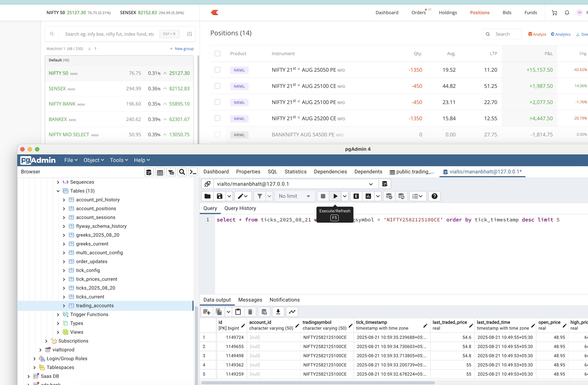Viewport: 588px width, 385px height.
Task: Click Search Objects magnifier in Browser panel
Action: 182,172
